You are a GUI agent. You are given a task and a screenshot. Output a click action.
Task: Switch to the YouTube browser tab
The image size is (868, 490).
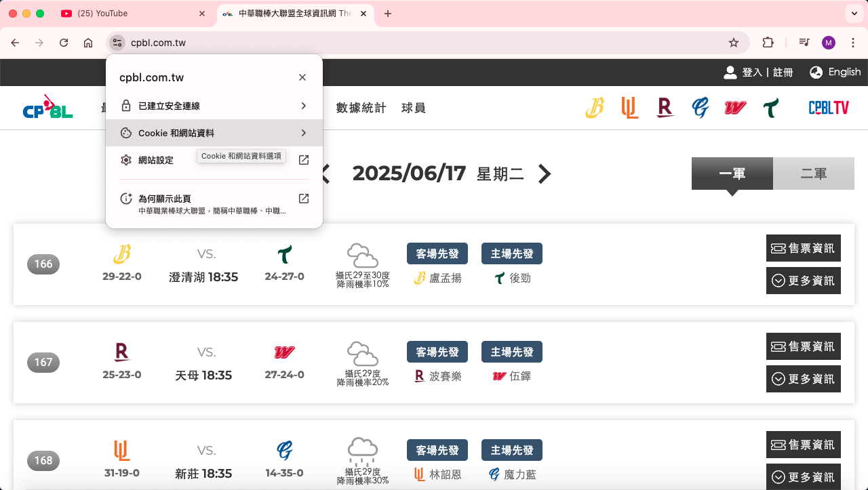(x=132, y=14)
